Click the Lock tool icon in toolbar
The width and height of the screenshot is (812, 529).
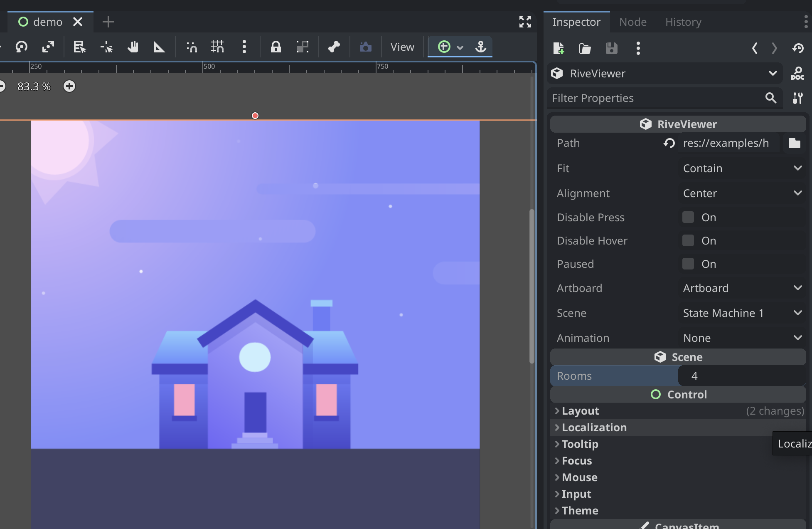(275, 46)
